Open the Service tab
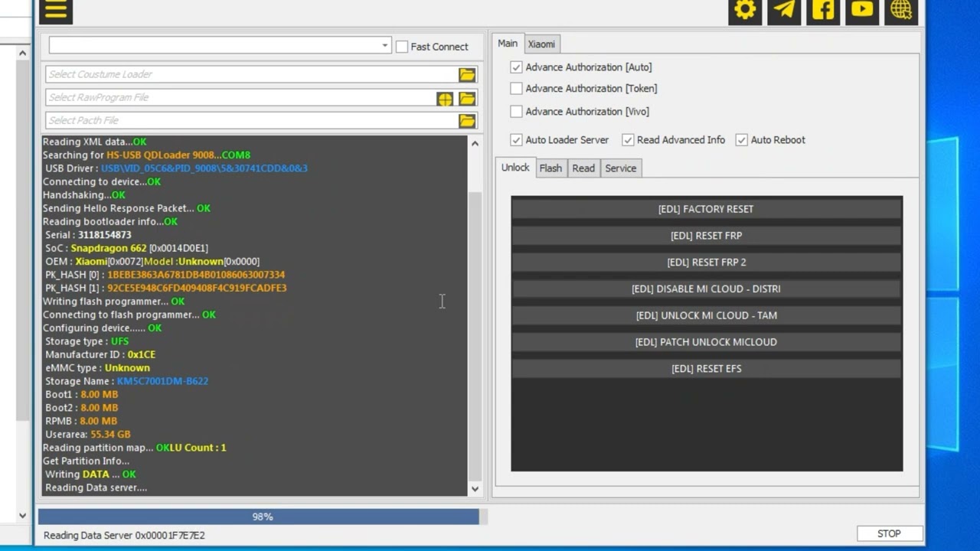The width and height of the screenshot is (980, 551). (x=621, y=168)
